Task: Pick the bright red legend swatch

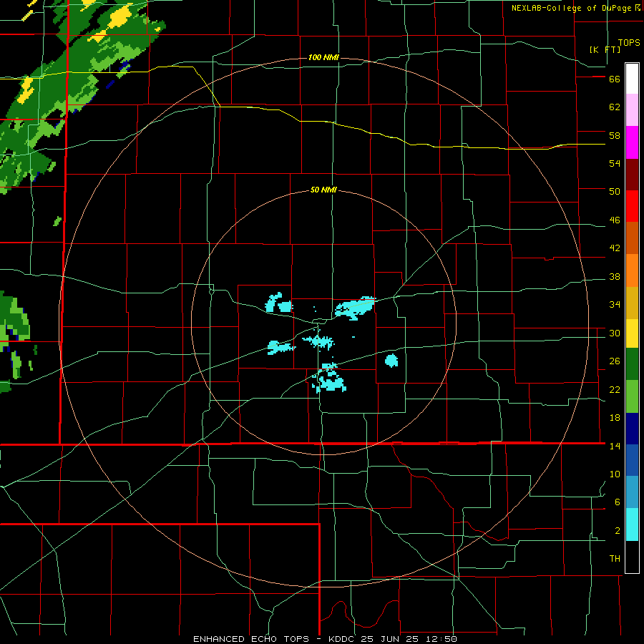Action: tap(632, 206)
